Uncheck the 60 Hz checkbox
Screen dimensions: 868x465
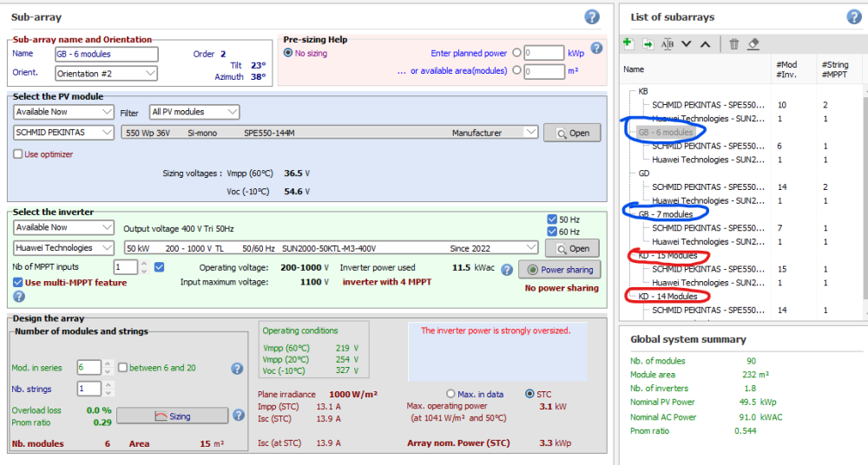click(x=553, y=232)
